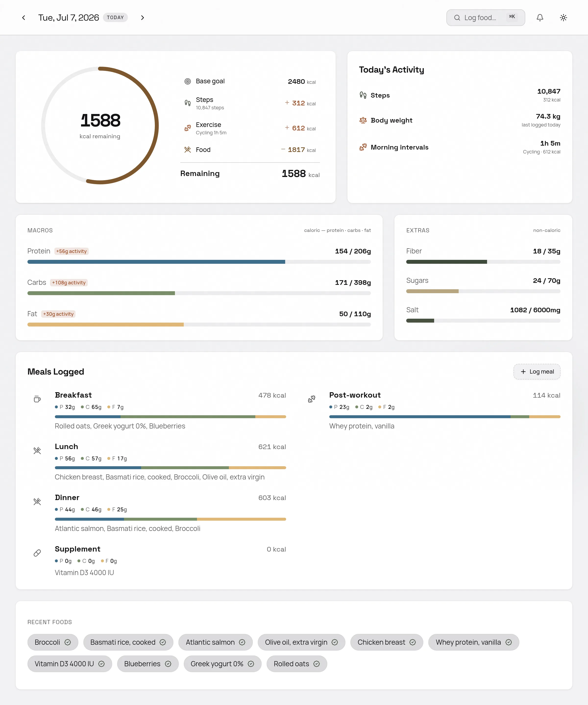Click the 1082 / 6000mg salt value
The width and height of the screenshot is (588, 705).
pyautogui.click(x=535, y=310)
